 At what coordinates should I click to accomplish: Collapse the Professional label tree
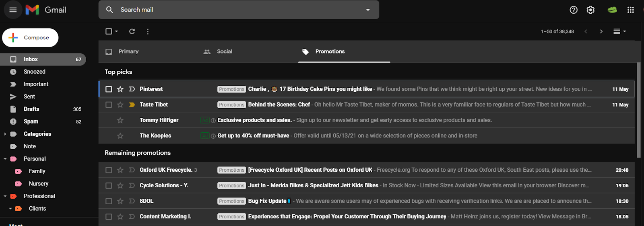pos(5,196)
